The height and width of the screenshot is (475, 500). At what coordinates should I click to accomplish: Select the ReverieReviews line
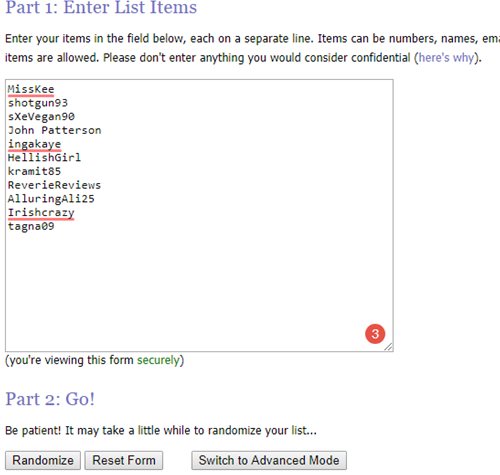point(54,185)
